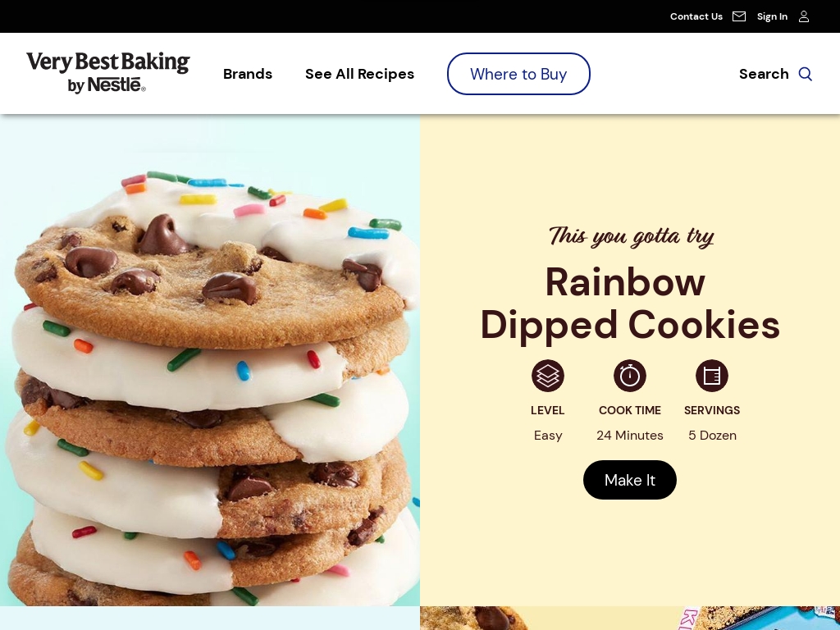
Task: Click the Very Best Baking by Nestlé logo
Action: [108, 73]
